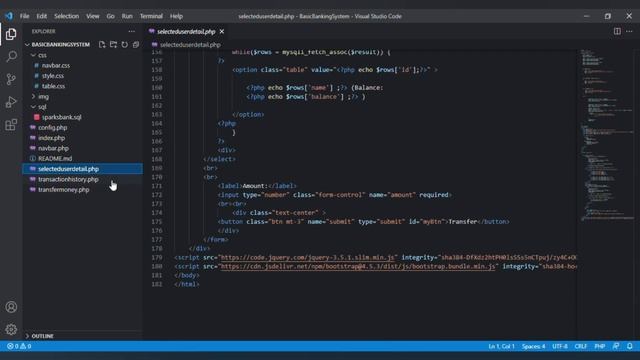
Task: Open the Manage gear icon
Action: [11, 329]
